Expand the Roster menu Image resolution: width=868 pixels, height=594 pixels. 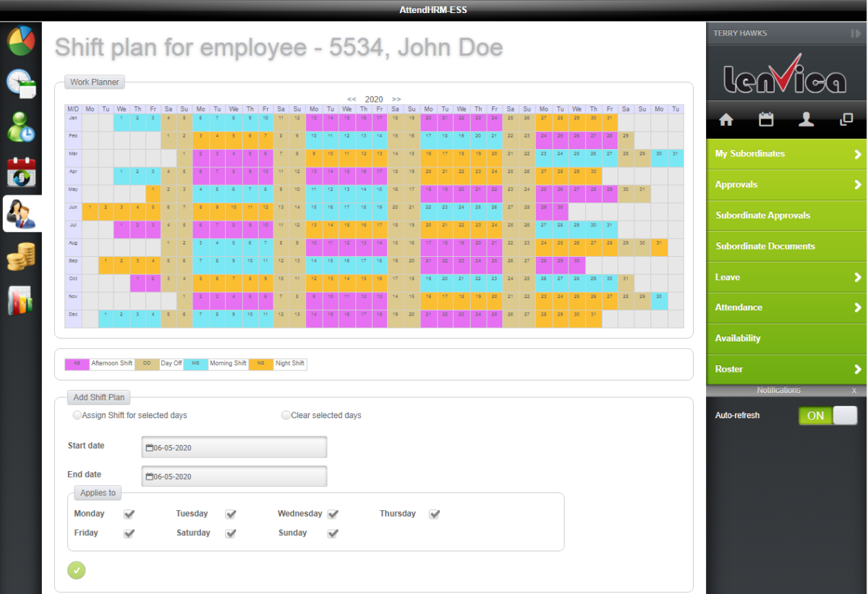pos(786,369)
